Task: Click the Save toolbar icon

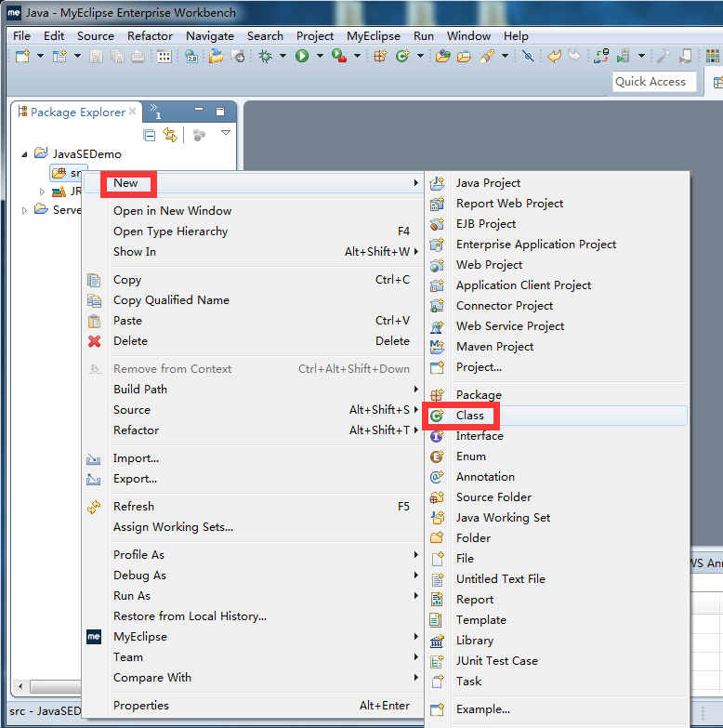Action: [x=96, y=56]
